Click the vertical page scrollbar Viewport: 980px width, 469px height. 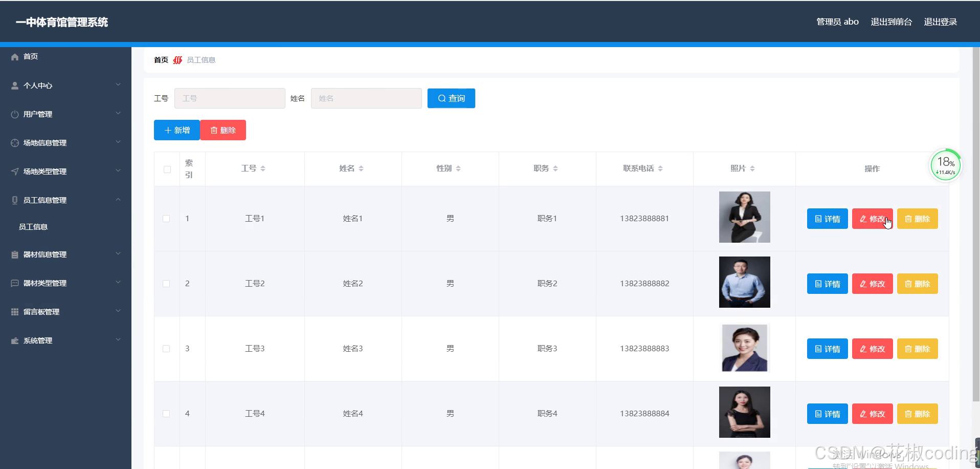click(976, 224)
